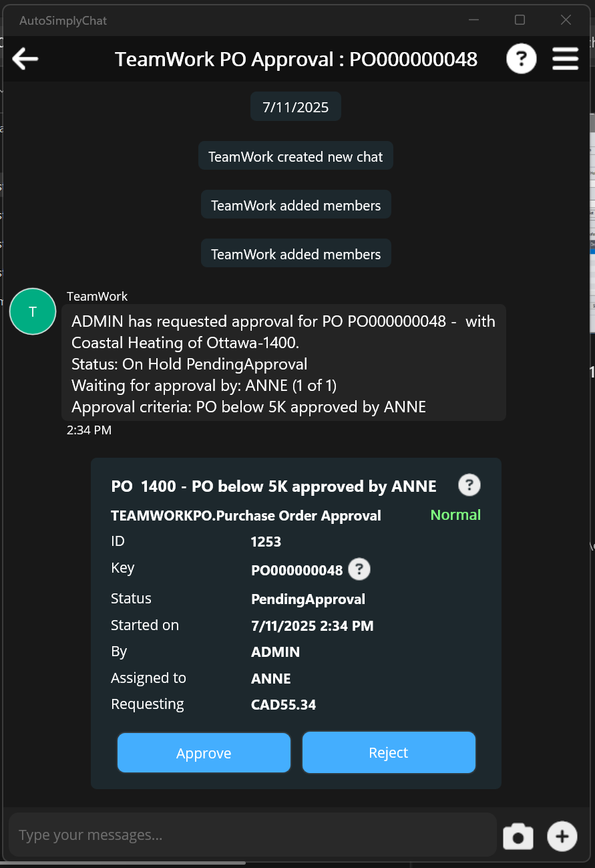Screen dimensions: 595x868
Task: Click the plus icon to add attachment
Action: tap(562, 836)
